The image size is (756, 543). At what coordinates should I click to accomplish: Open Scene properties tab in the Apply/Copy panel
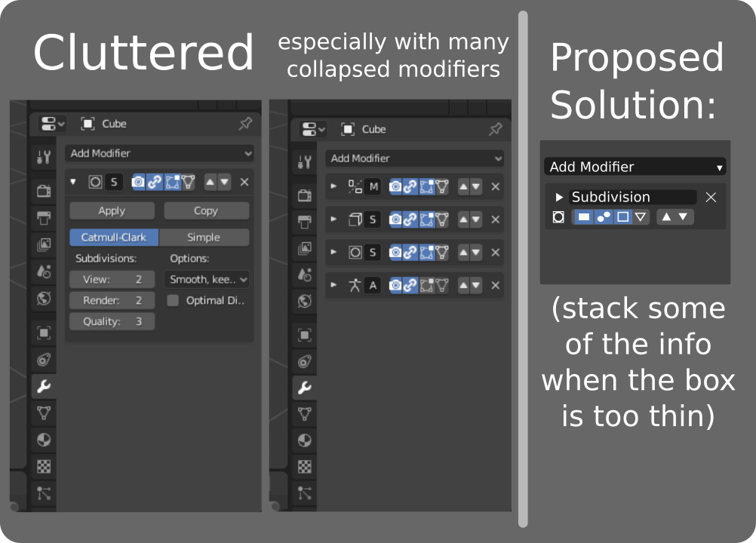pos(44,271)
